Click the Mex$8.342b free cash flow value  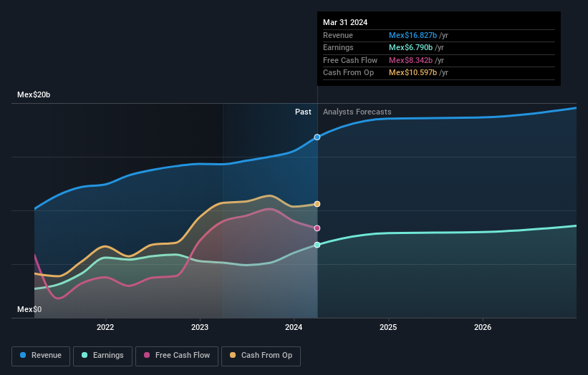coord(410,60)
